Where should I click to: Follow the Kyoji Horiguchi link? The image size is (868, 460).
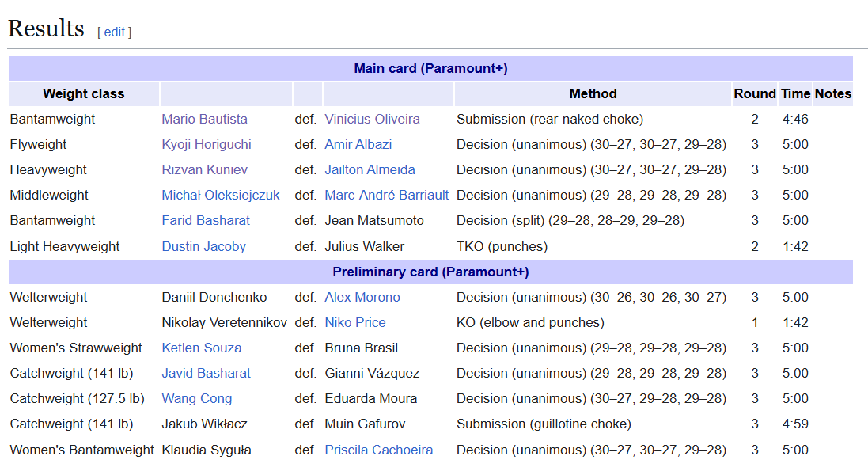[207, 144]
